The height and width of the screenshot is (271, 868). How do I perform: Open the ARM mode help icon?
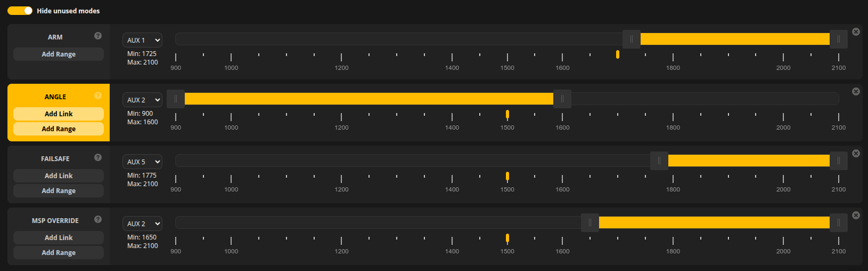click(98, 36)
